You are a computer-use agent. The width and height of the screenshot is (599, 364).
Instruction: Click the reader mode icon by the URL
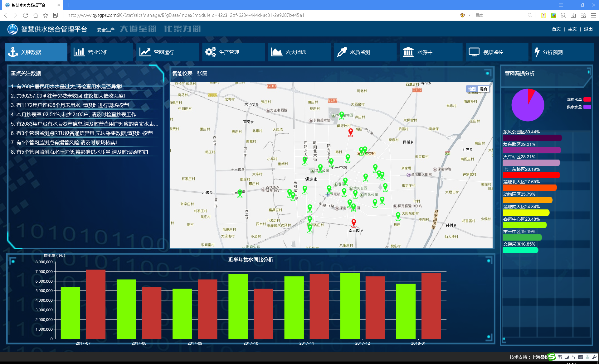(x=56, y=15)
